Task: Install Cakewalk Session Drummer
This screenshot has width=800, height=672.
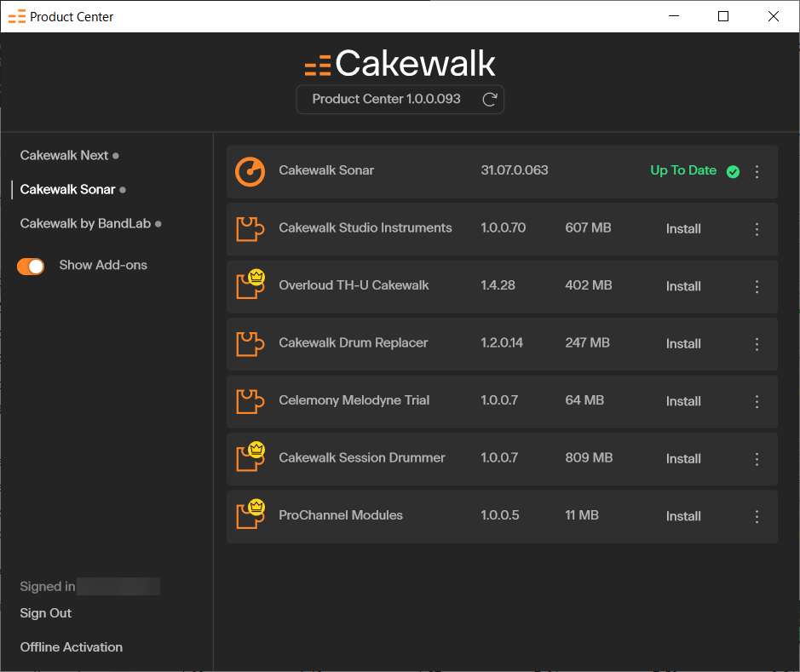Action: (683, 459)
